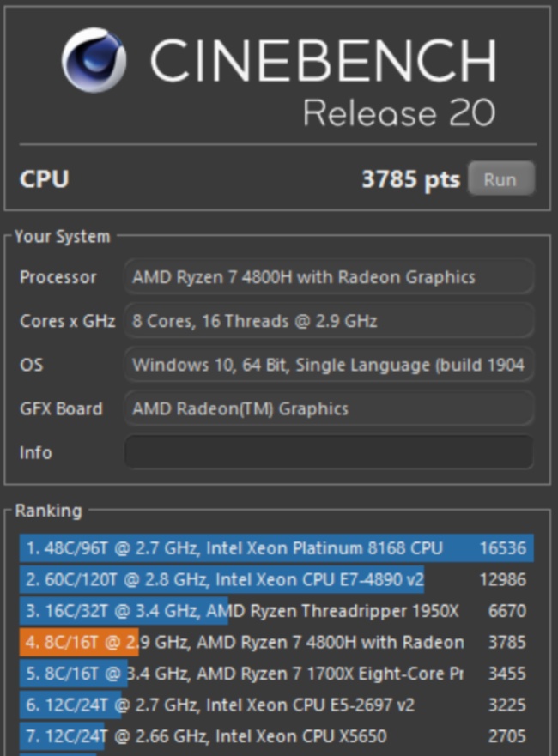Run the CPU benchmark test
The height and width of the screenshot is (756, 558).
501,178
